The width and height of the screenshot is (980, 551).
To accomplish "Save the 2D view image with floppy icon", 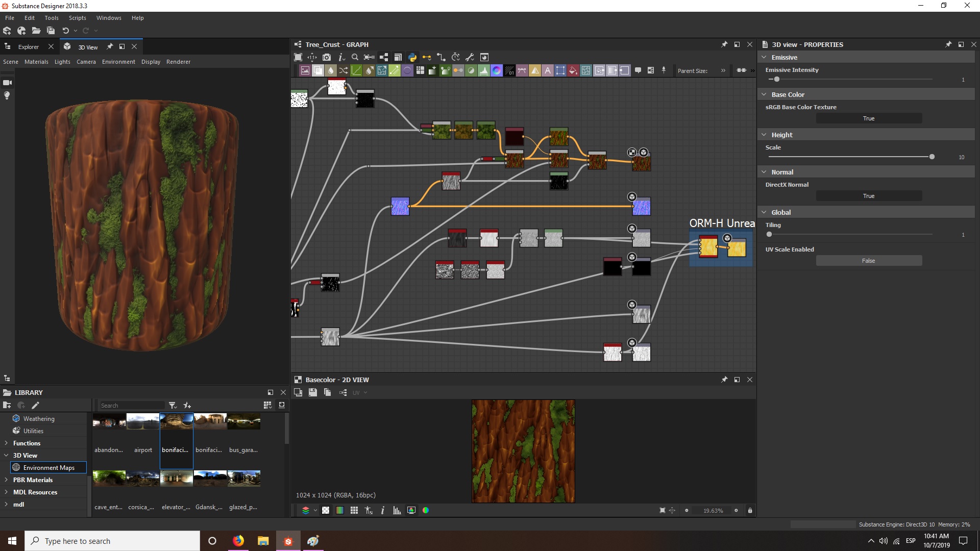I will (313, 392).
